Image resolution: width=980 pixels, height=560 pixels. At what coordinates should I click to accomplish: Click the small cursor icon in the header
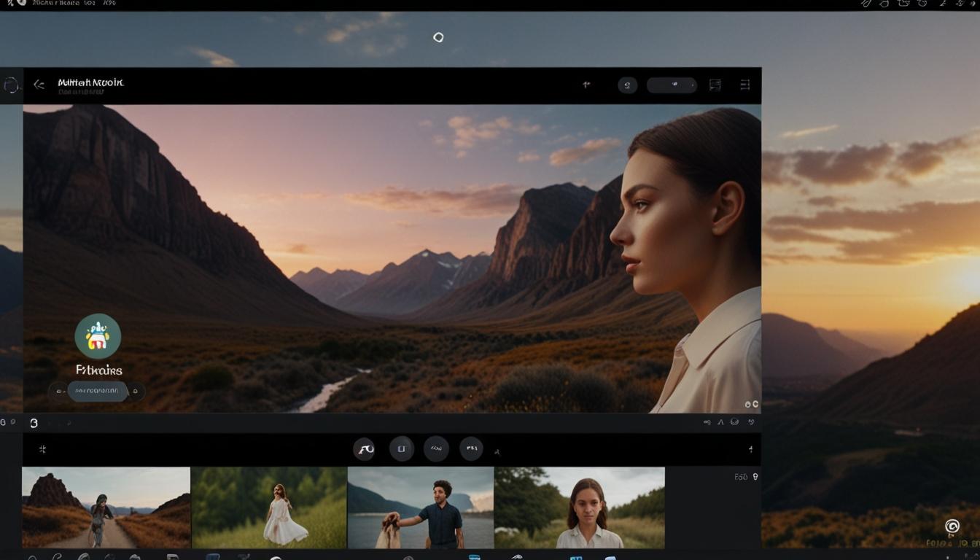pos(586,85)
